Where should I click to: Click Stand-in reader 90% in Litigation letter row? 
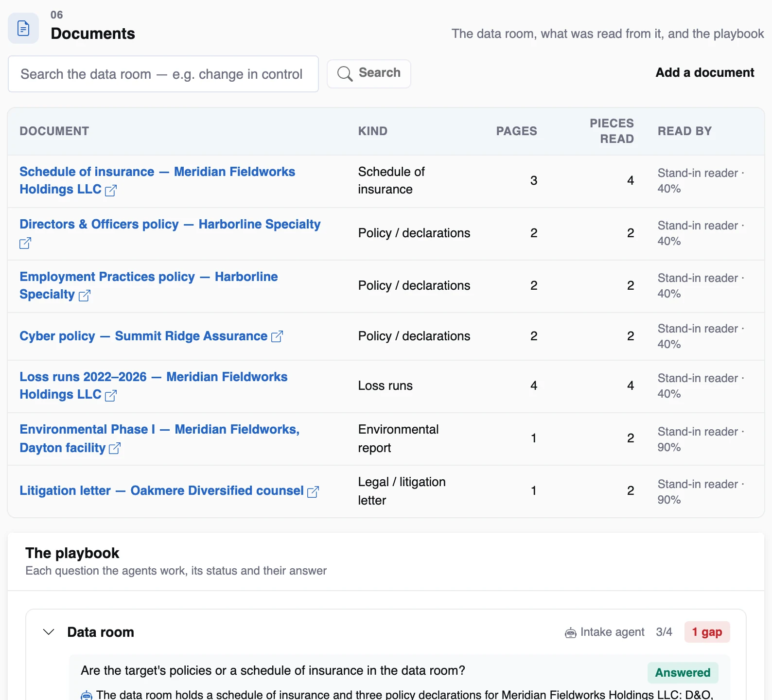pos(701,491)
